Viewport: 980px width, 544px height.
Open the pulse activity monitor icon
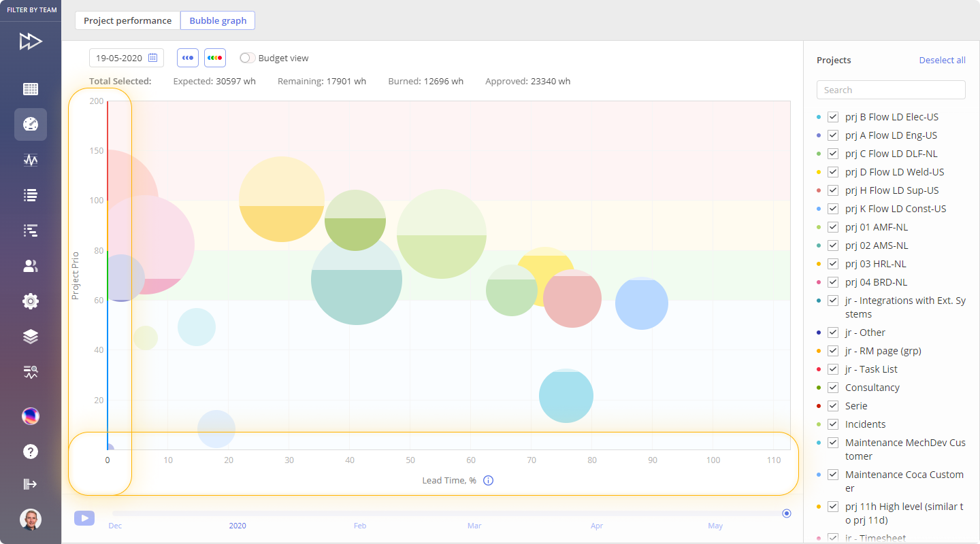click(x=31, y=160)
